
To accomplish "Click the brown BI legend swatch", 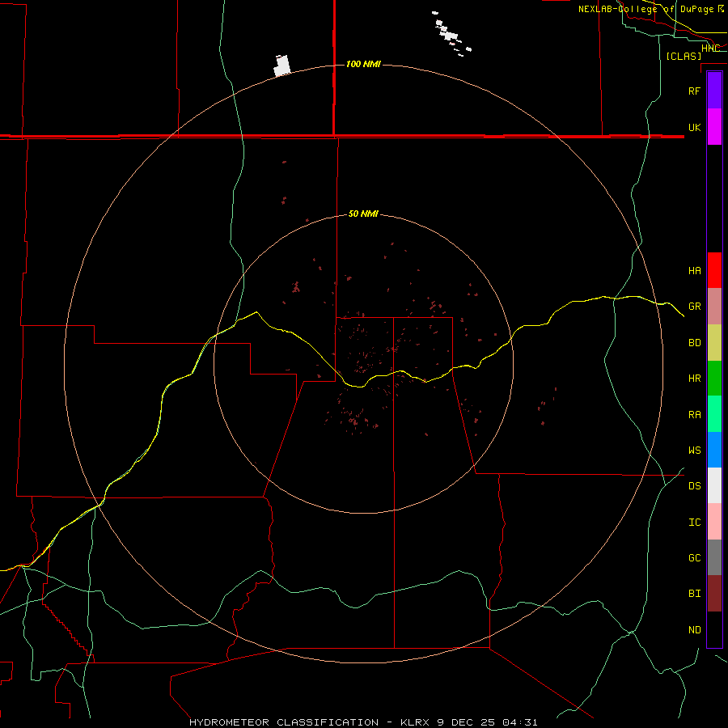I will click(714, 594).
